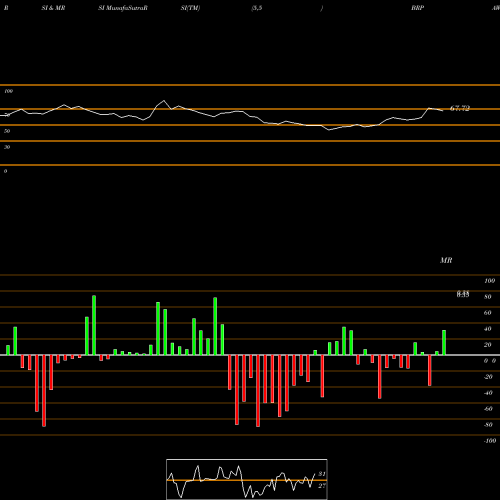Click the '40' axis label on MR chart
Viewport: 500px width, 500px height.
point(488,329)
